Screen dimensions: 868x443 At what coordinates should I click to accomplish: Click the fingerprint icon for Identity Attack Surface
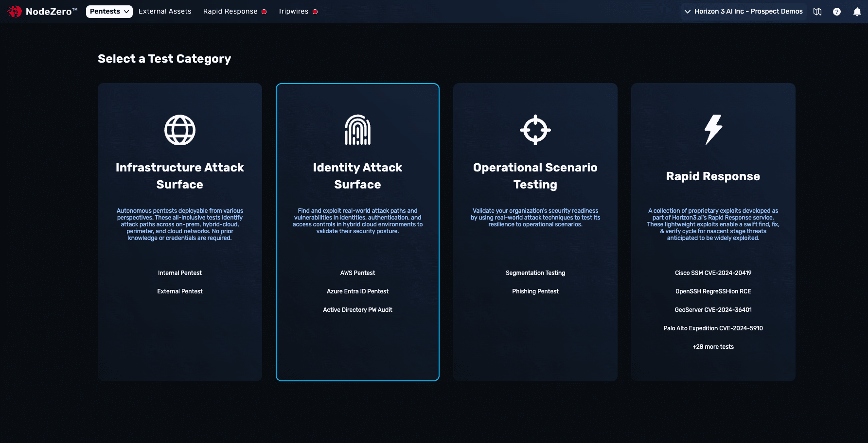(358, 130)
